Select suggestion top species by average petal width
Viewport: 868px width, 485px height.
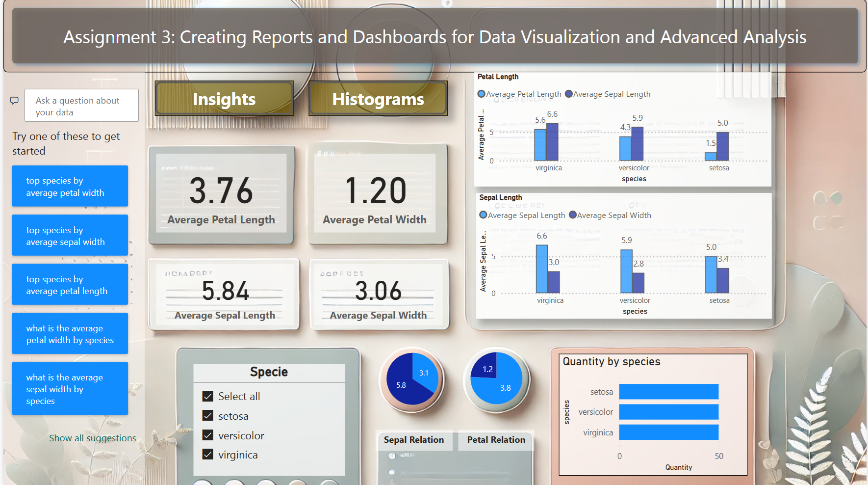(x=70, y=186)
